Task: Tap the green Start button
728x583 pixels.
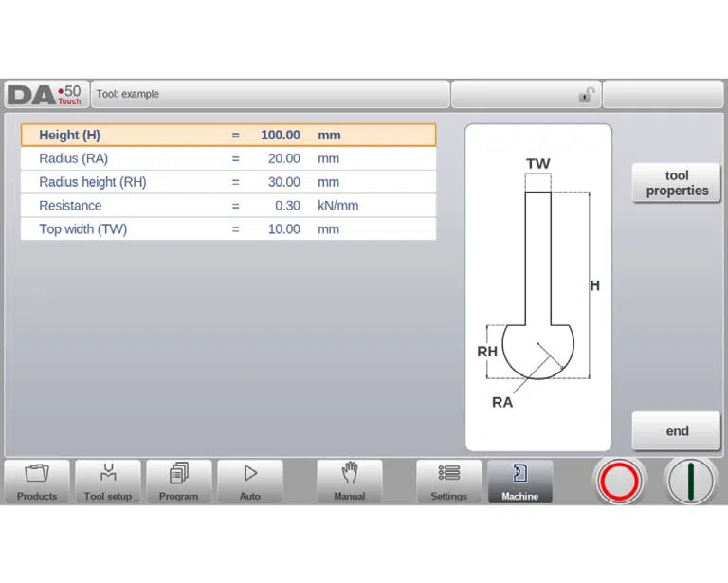Action: click(690, 482)
